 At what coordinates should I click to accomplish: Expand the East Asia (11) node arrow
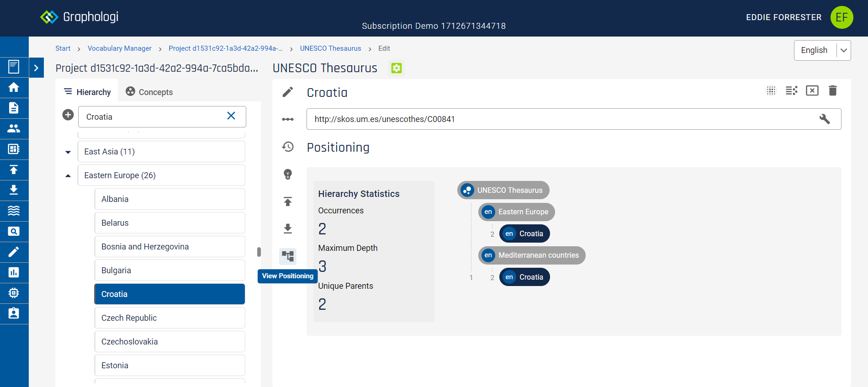coord(68,152)
